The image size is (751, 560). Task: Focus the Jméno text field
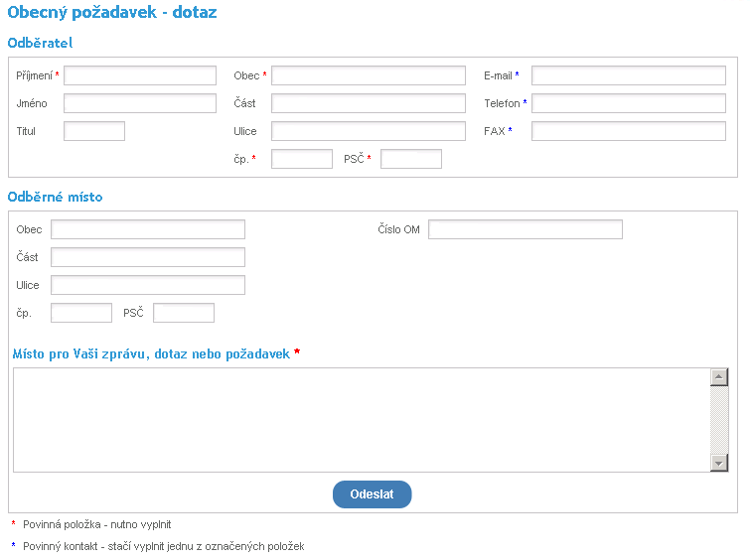(140, 103)
